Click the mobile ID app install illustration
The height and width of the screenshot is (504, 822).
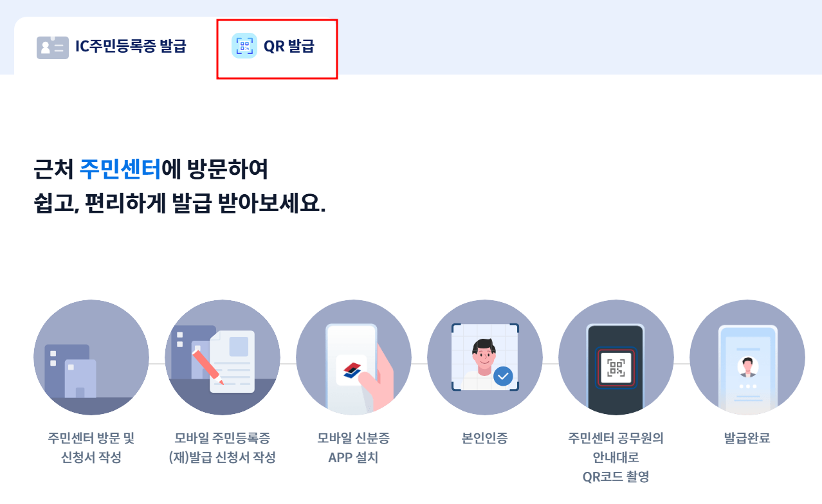click(354, 357)
